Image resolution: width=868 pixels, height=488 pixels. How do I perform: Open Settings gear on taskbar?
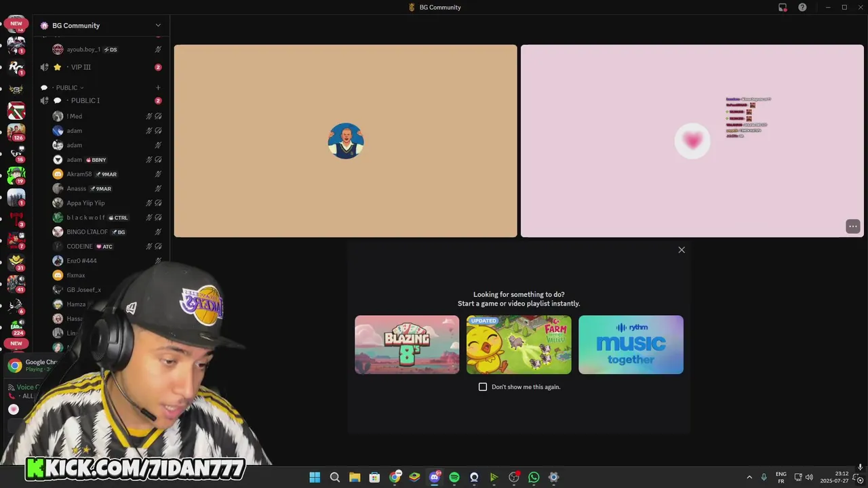[x=553, y=477]
